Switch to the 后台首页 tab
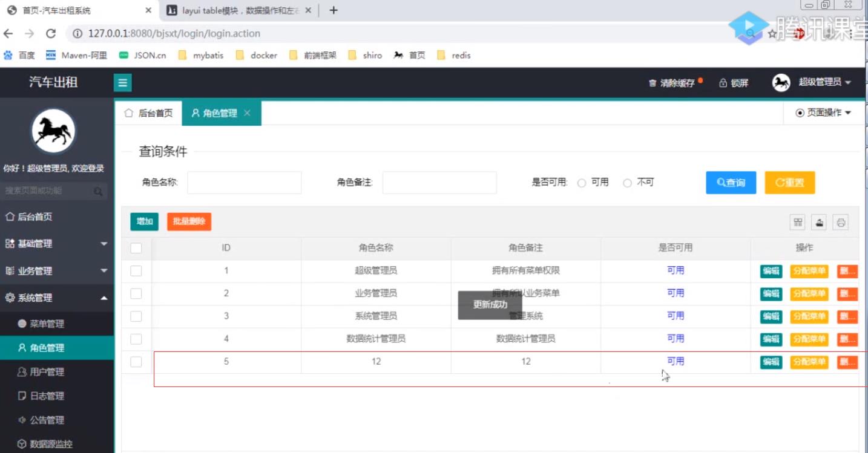The width and height of the screenshot is (868, 453). [148, 113]
